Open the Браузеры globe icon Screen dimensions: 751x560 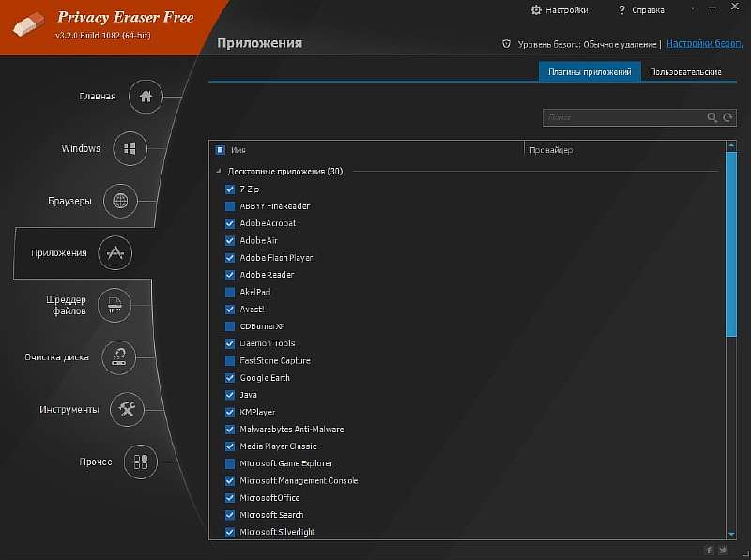tap(120, 201)
